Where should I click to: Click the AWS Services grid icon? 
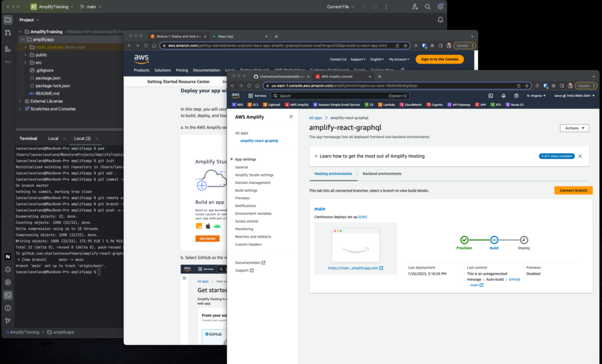pyautogui.click(x=250, y=95)
